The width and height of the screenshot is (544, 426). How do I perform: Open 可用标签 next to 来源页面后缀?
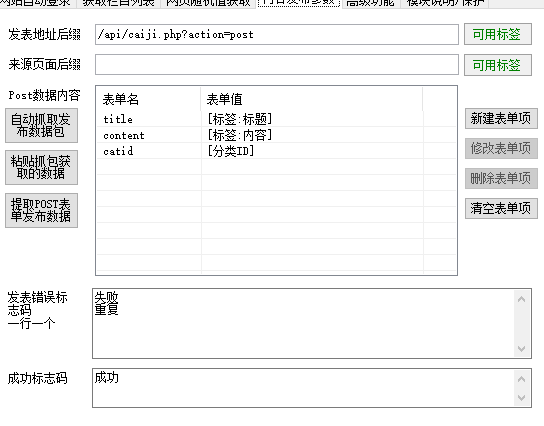(498, 65)
